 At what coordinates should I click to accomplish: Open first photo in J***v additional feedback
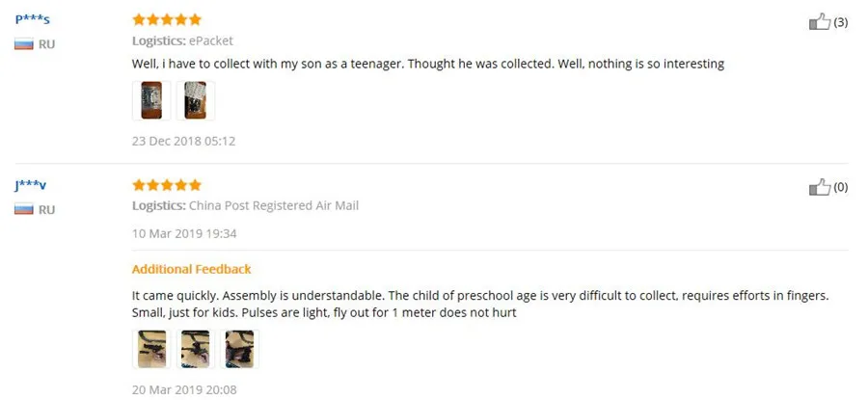tap(151, 349)
